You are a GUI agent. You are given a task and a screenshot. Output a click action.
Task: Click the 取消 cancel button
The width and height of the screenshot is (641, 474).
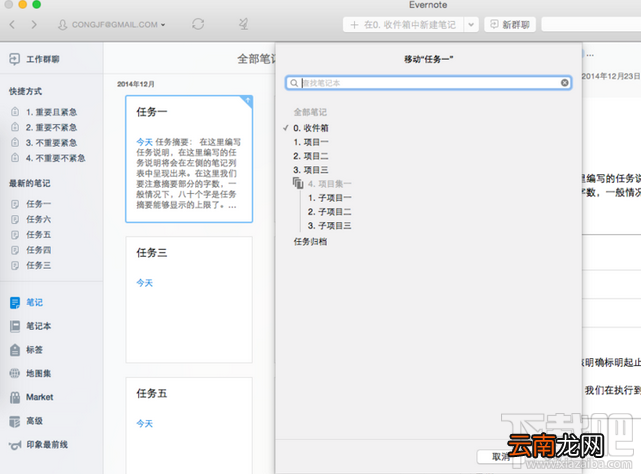point(501,457)
